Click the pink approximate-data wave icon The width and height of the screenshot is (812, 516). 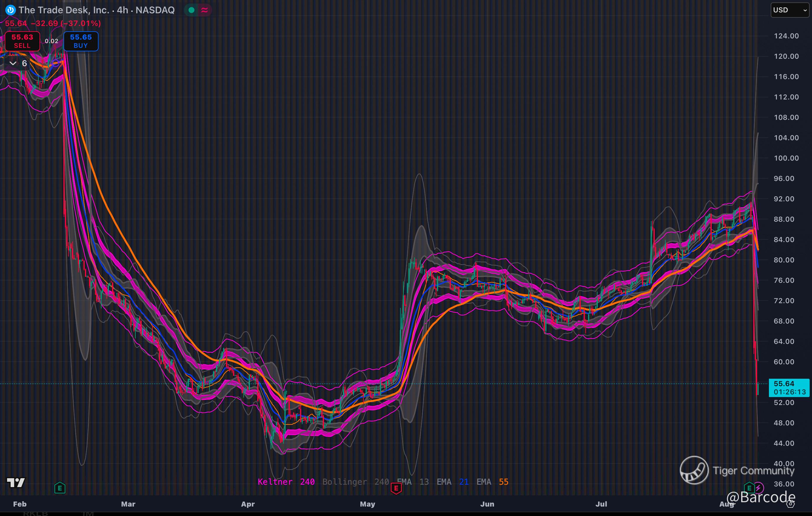(x=204, y=10)
